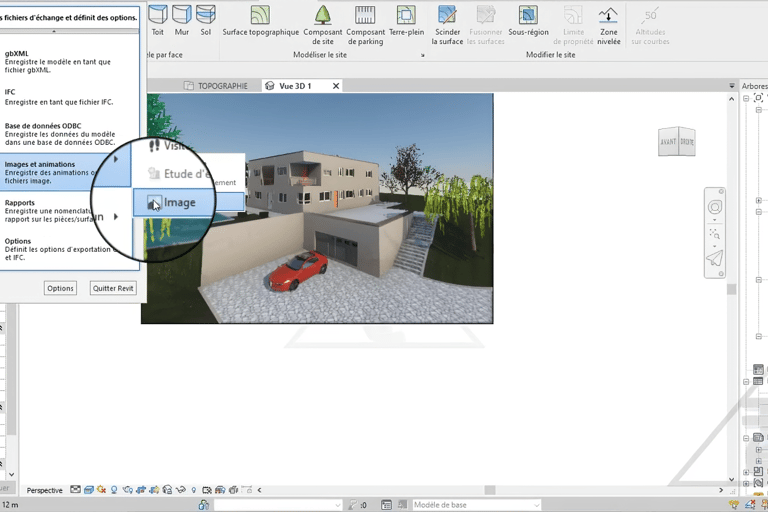This screenshot has width=768, height=512.
Task: Open the active workset dropdown in status bar
Action: (278, 505)
